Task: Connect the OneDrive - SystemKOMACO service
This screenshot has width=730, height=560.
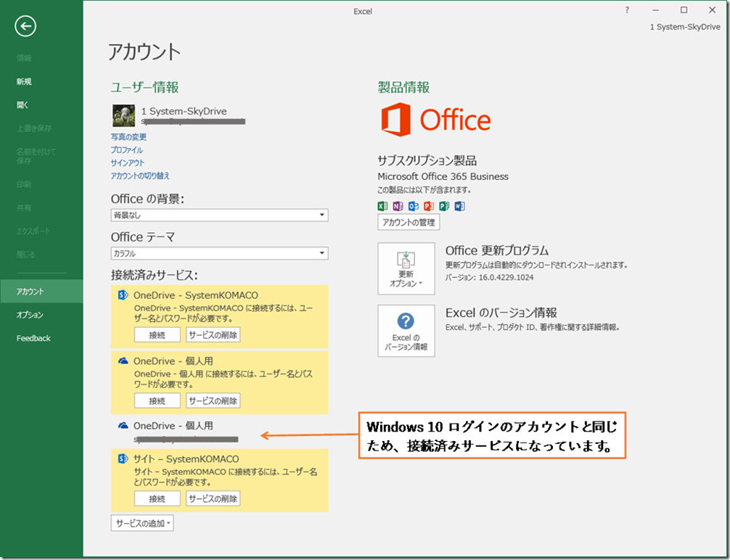Action: (x=157, y=334)
